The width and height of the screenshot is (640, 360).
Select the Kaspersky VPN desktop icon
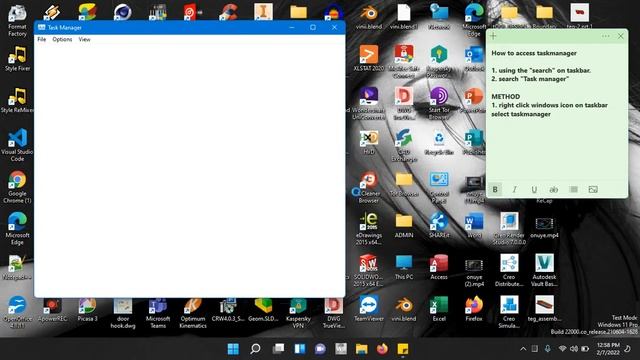298,313
